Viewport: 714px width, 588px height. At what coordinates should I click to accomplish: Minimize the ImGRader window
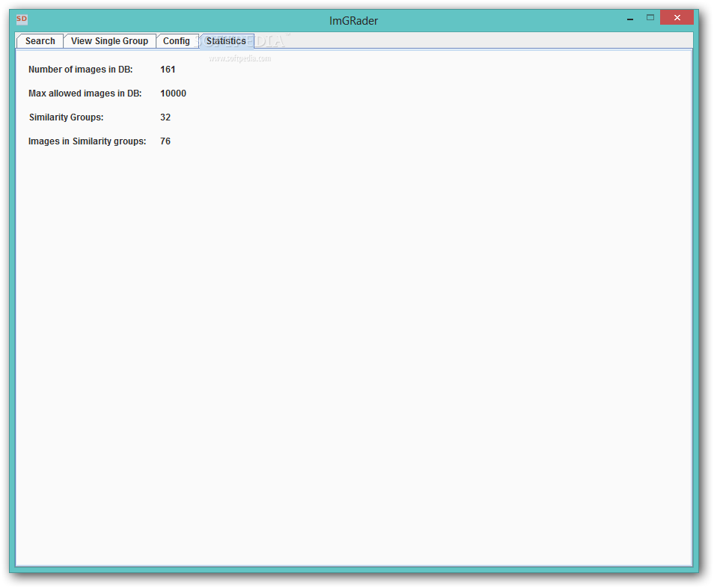pos(629,19)
